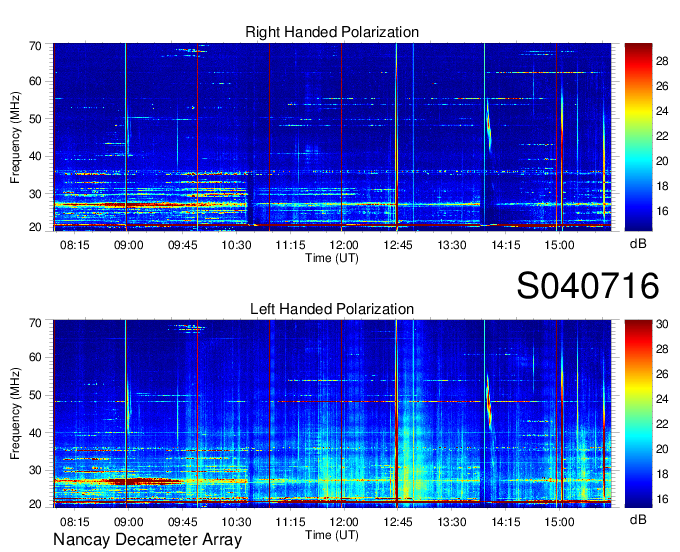
Task: Click '26' value on Left Handed color bar
Action: pos(662,374)
